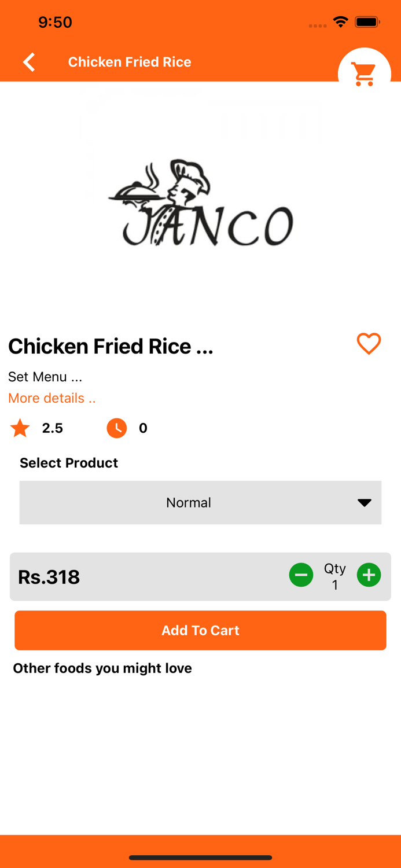Increase quantity with plus button
Image resolution: width=401 pixels, height=868 pixels.
coord(369,575)
